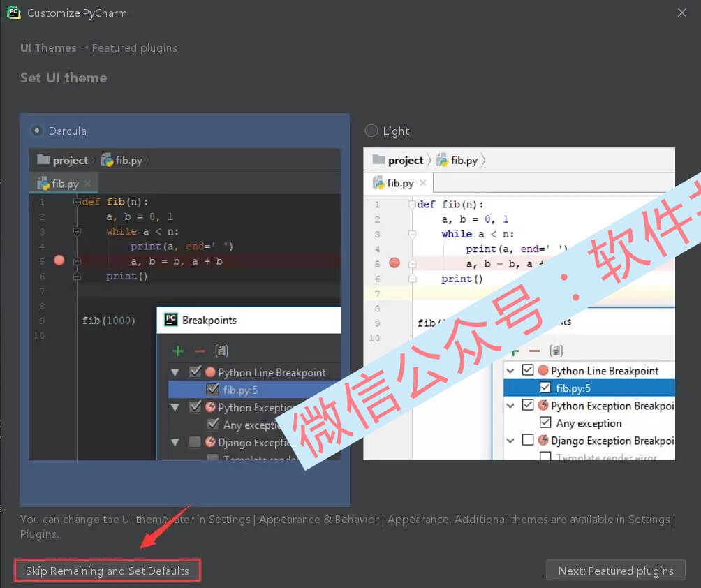Click the UI Themes breadcrumb step

point(48,48)
